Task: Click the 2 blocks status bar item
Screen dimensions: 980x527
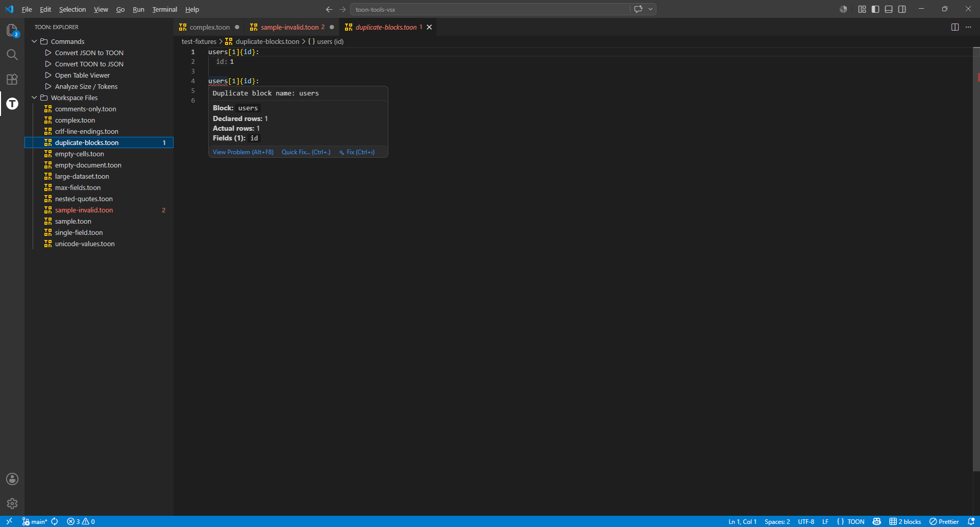Action: 905,521
